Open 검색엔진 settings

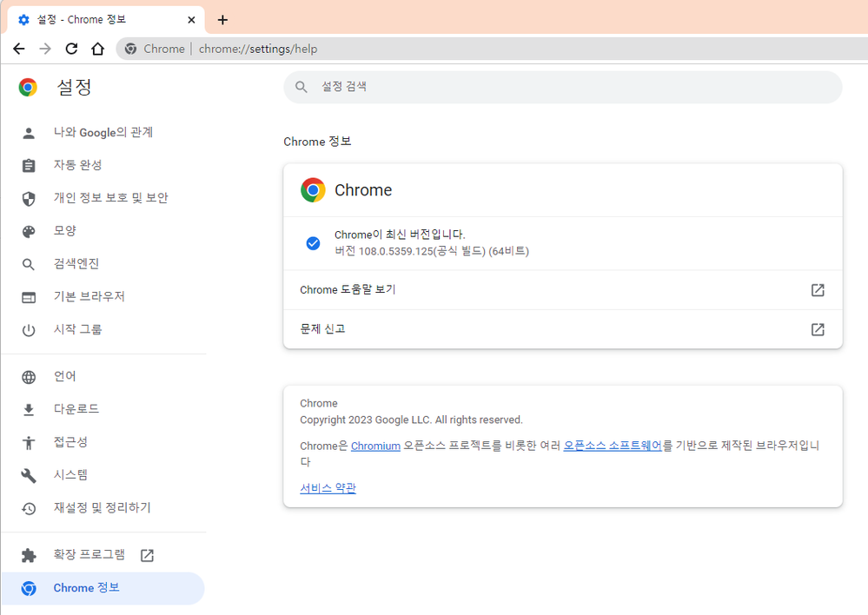coord(103,263)
